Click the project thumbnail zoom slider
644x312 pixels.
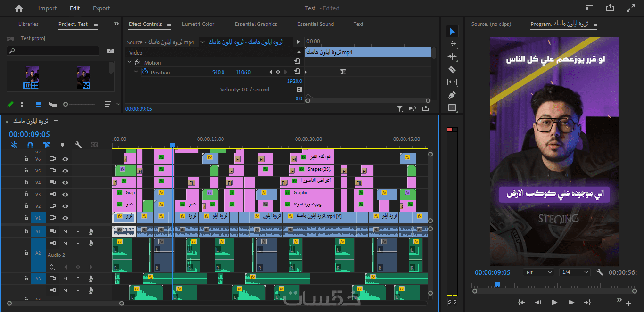coord(66,104)
